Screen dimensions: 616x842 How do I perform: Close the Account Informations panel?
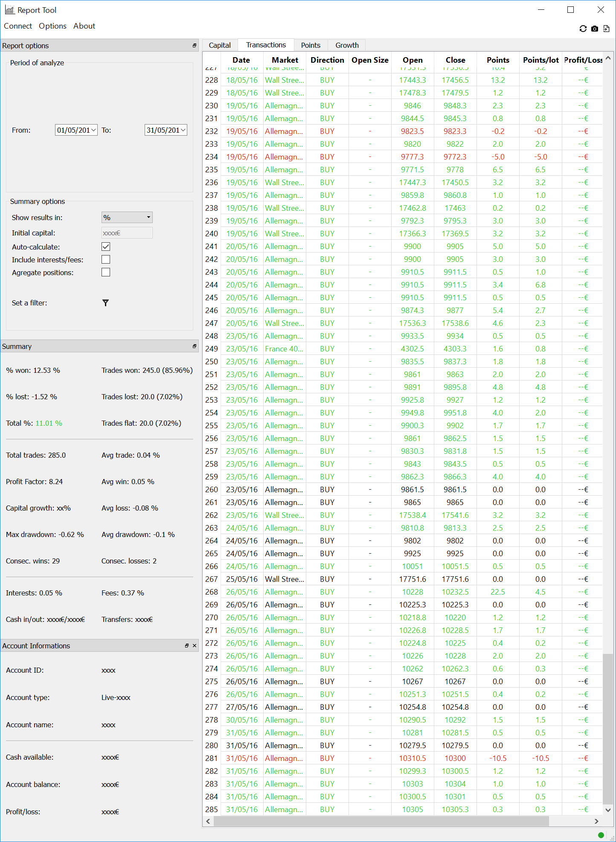pyautogui.click(x=195, y=646)
